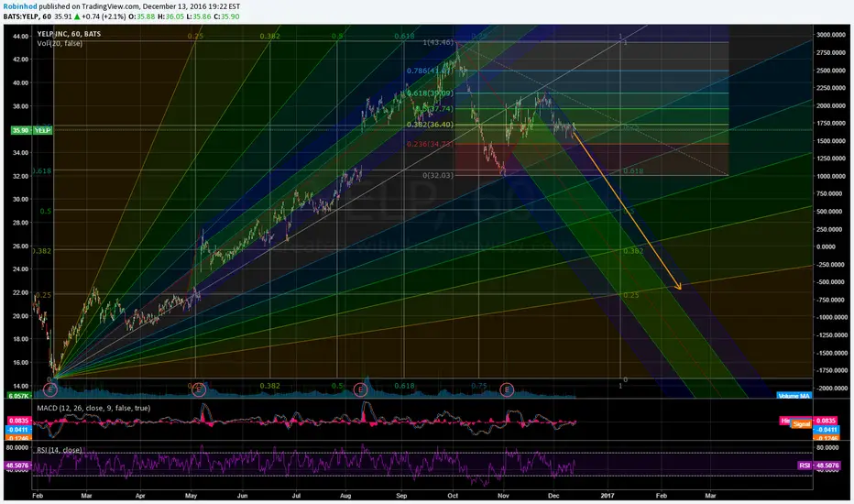Click the 30.00 price axis label
854x504 pixels.
(x=20, y=199)
